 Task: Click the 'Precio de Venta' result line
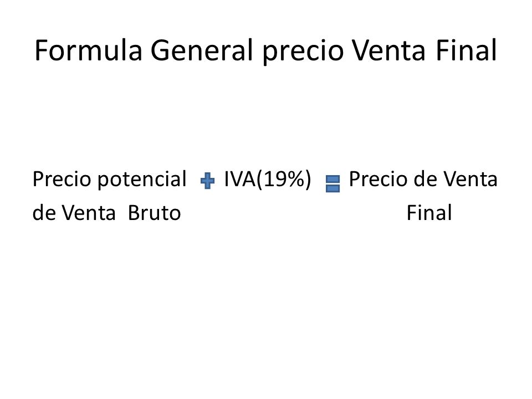(x=423, y=179)
